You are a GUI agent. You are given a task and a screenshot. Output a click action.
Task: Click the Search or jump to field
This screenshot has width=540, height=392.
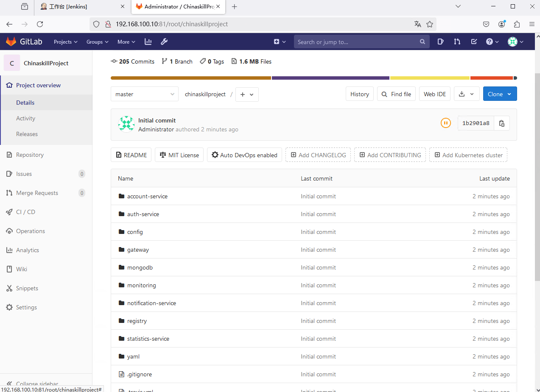pos(356,42)
